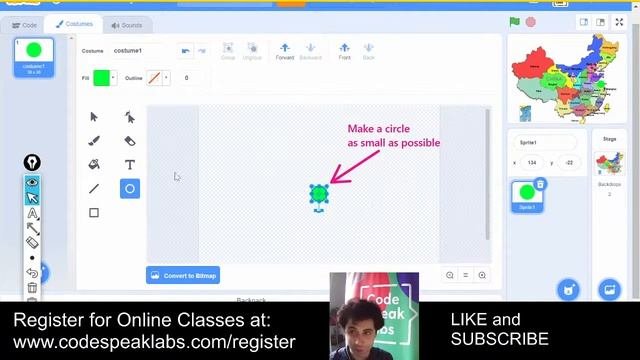This screenshot has height=360, width=640.
Task: Click the Undo arrow button
Action: point(186,51)
